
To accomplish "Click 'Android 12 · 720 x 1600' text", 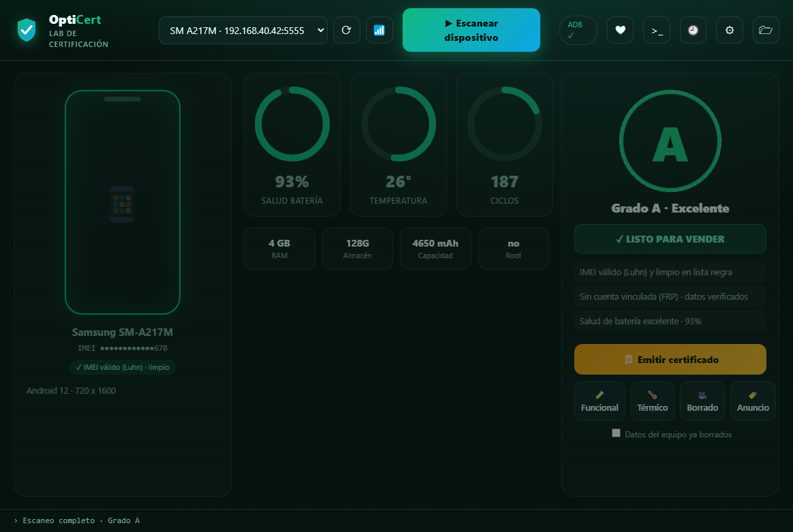I will 72,390.
